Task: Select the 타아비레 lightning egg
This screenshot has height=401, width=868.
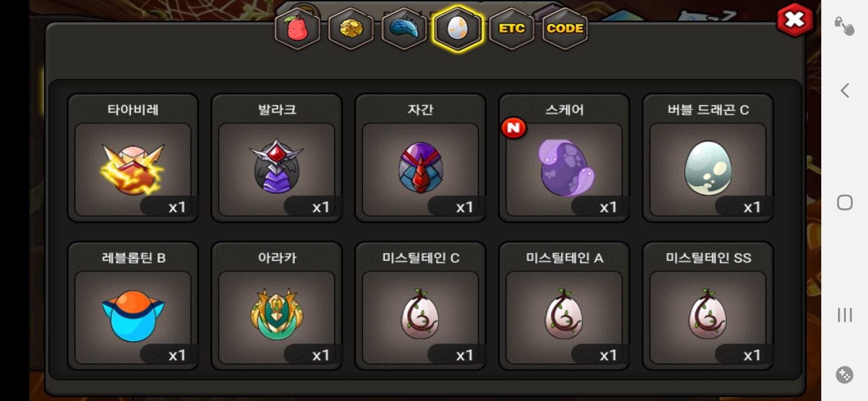Action: click(133, 158)
